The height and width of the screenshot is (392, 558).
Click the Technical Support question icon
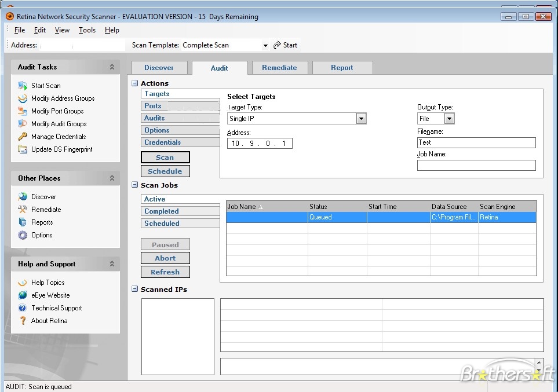tap(23, 308)
